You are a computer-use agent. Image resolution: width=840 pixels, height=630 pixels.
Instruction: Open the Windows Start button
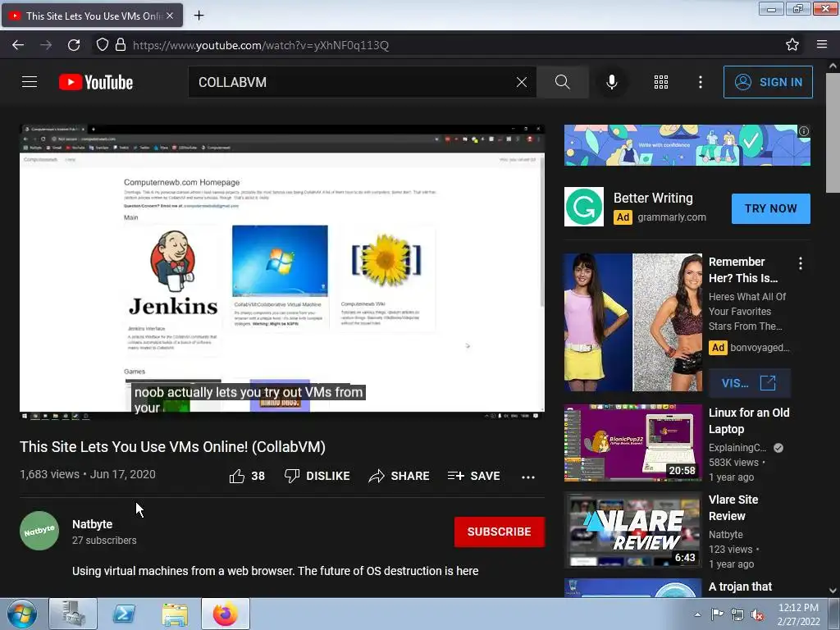coord(22,614)
